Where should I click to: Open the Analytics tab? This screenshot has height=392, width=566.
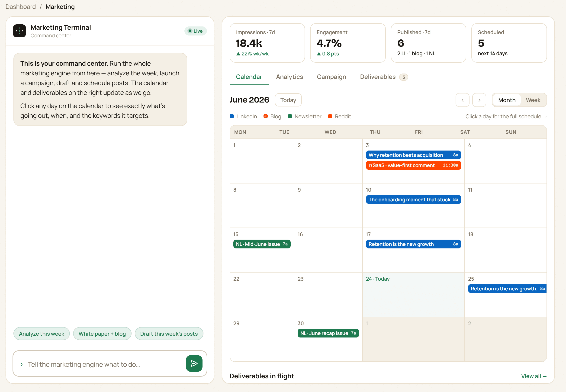coord(289,77)
